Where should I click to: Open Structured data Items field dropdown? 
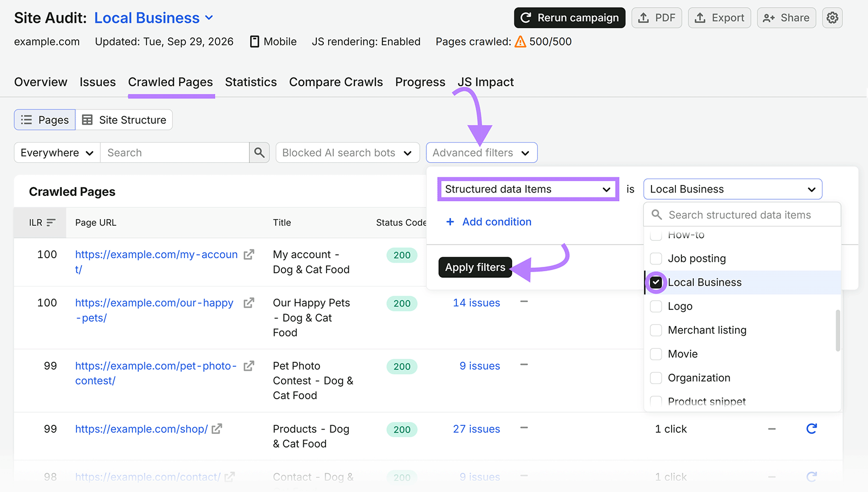528,189
